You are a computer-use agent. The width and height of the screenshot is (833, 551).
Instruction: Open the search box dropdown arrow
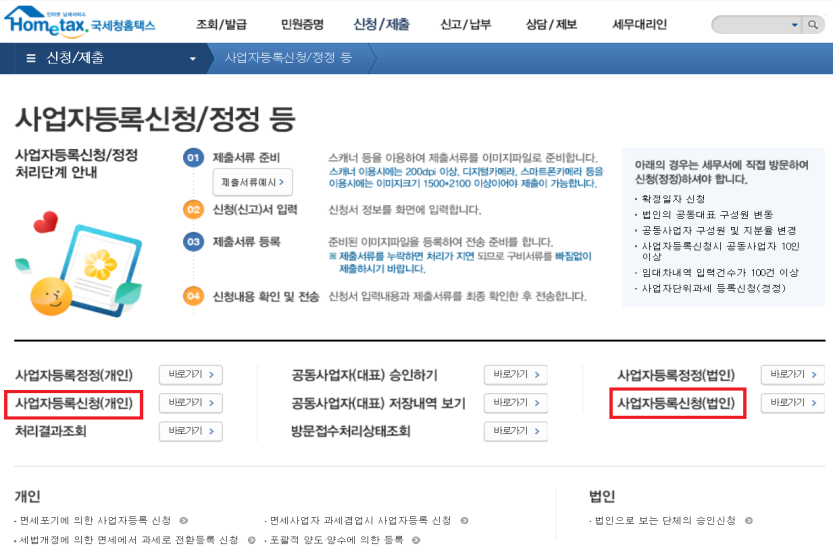click(794, 24)
